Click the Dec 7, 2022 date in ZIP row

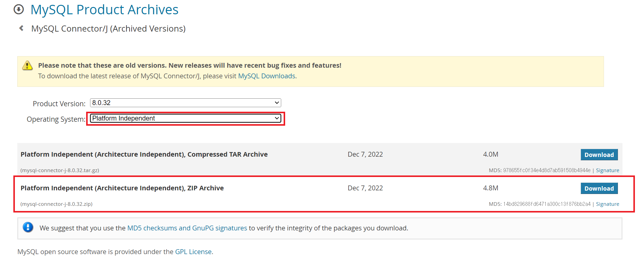coord(365,188)
